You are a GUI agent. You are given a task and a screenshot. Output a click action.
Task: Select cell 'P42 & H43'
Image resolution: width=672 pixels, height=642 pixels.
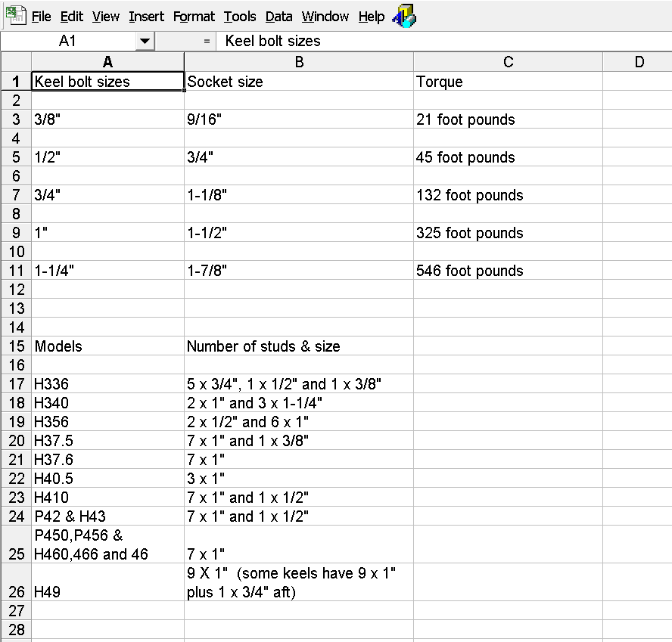click(107, 516)
